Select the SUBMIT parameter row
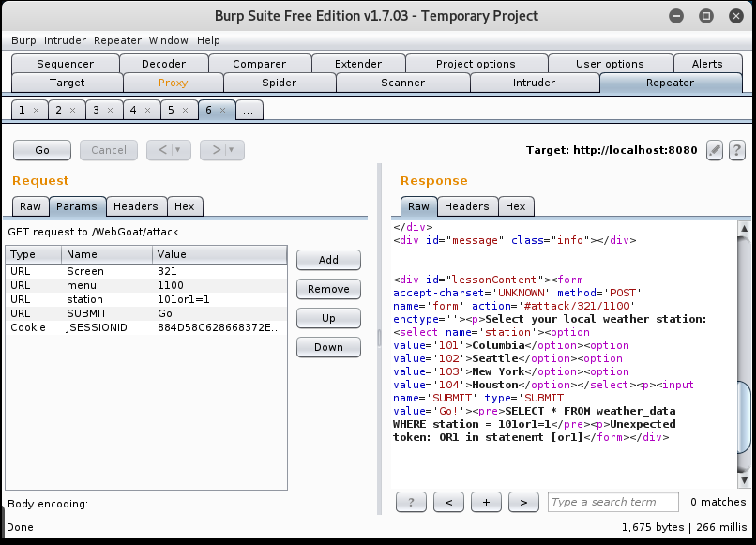This screenshot has height=545, width=756. click(x=146, y=313)
